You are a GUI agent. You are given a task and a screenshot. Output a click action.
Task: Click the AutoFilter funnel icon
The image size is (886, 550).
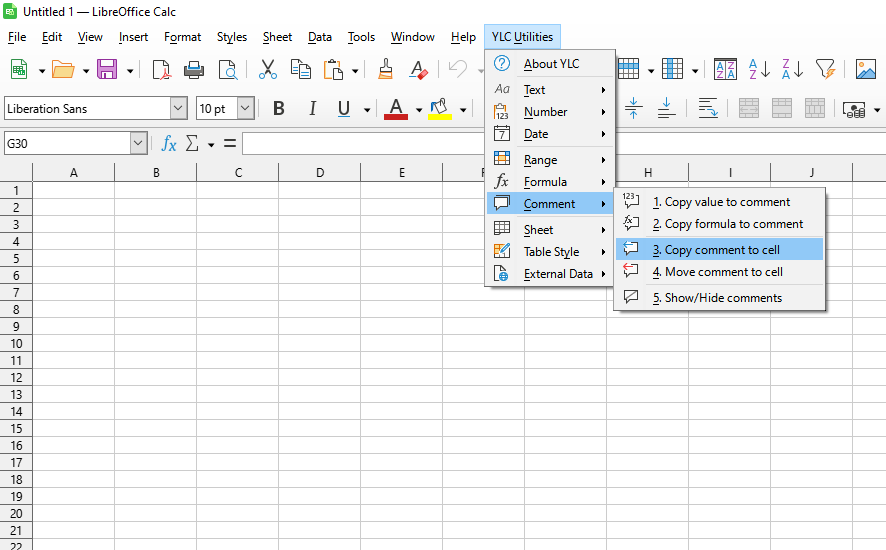pos(825,69)
